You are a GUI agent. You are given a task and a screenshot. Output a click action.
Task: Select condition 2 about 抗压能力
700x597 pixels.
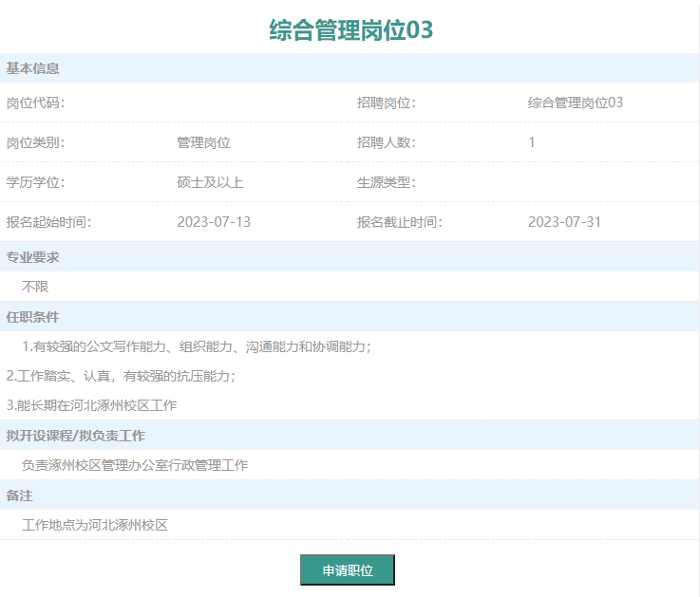click(121, 376)
